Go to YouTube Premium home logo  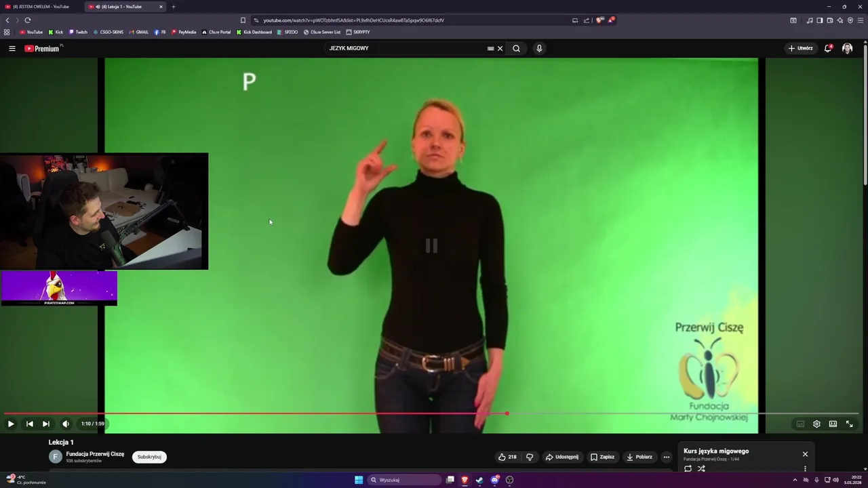(42, 48)
